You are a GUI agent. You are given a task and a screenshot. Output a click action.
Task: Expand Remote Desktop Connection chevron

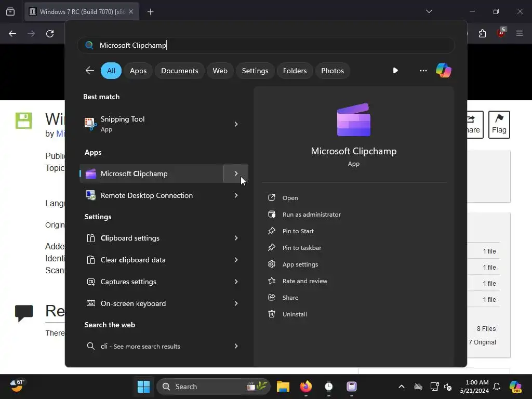point(236,195)
